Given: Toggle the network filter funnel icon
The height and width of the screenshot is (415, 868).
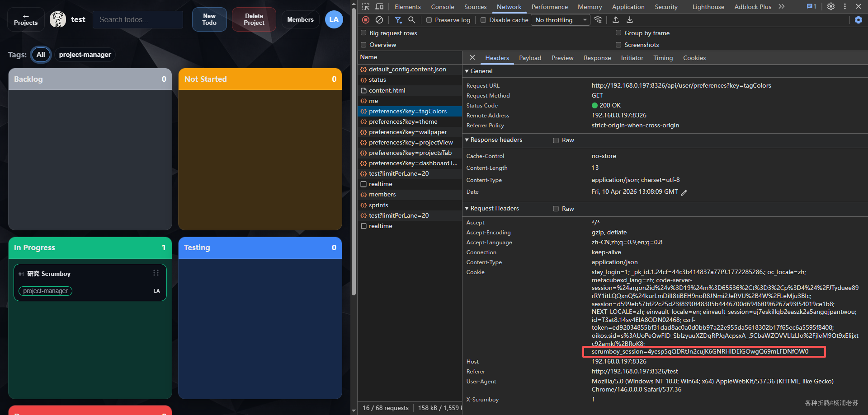Looking at the screenshot, I should (398, 20).
